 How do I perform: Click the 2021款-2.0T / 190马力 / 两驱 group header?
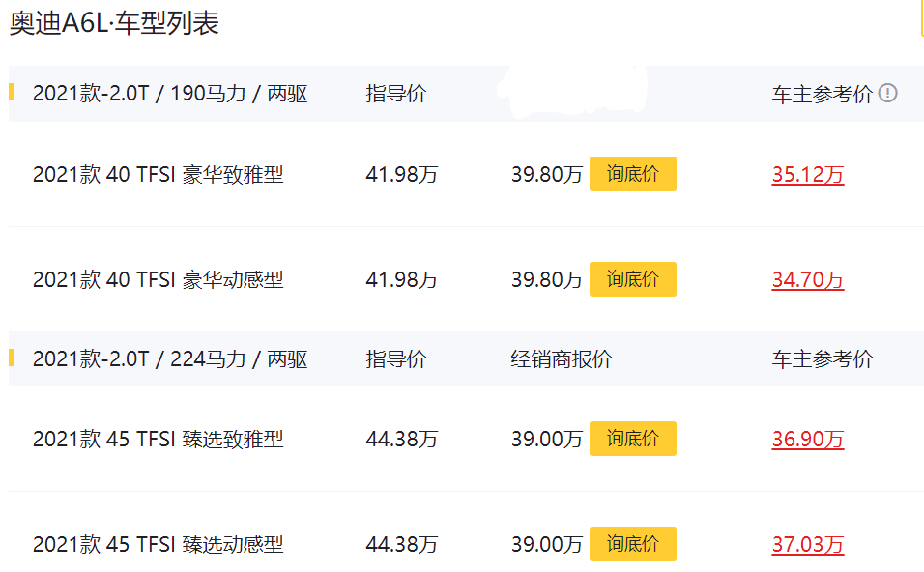170,94
